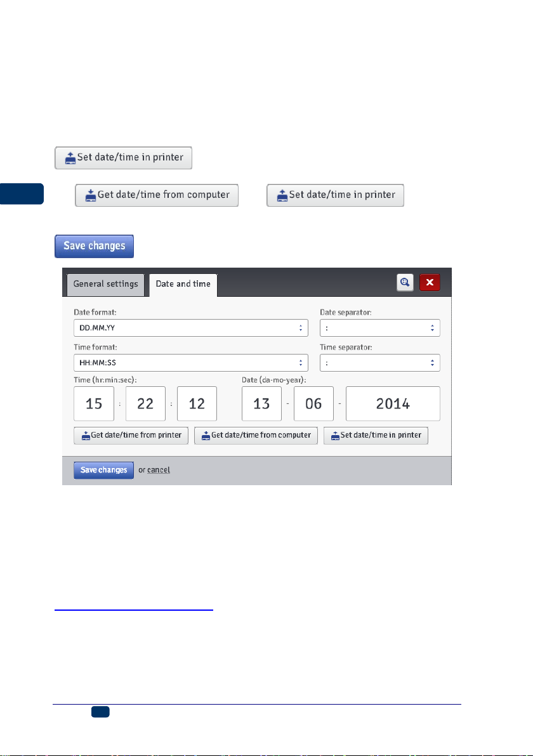The width and height of the screenshot is (533, 756).
Task: Click the month field showing 06
Action: click(x=313, y=403)
